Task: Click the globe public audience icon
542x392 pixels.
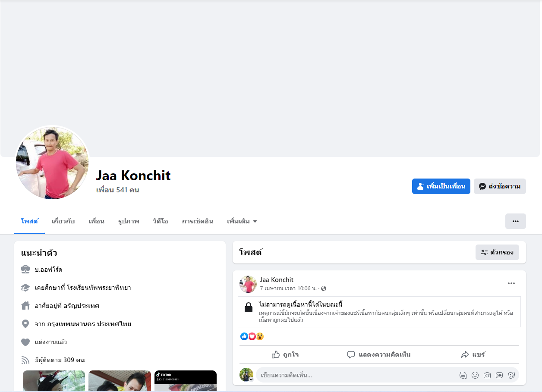Action: [324, 289]
